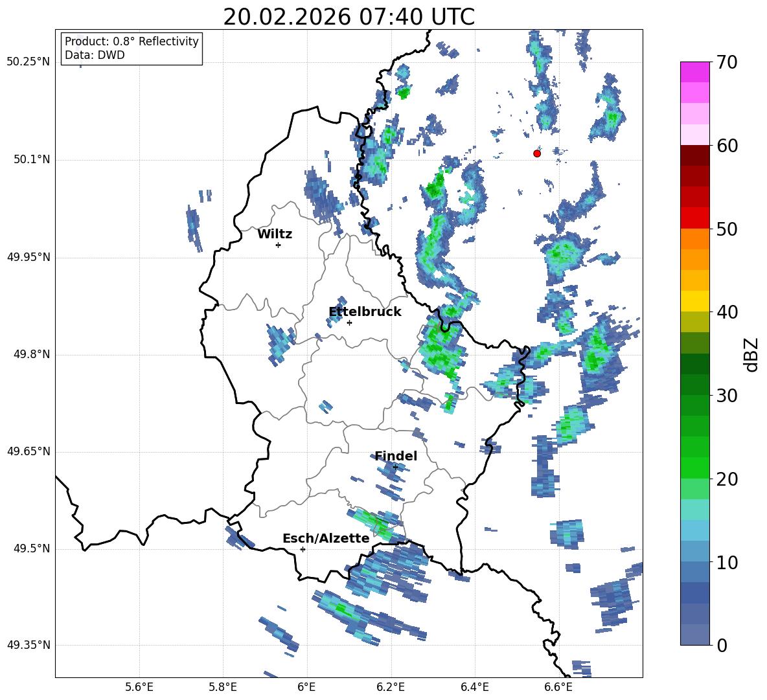Click the 'Data: DWD' text
Viewport: 767px width, 700px height.
95,55
